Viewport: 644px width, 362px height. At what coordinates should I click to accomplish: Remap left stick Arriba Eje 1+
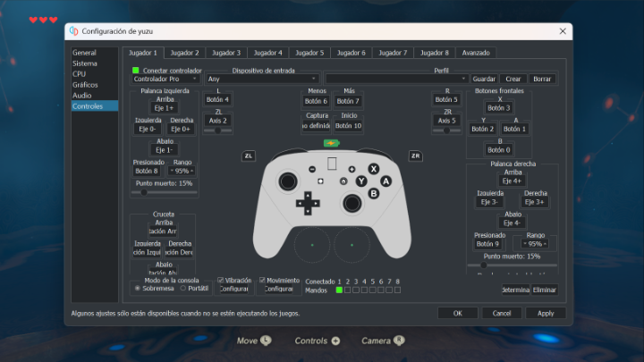(164, 108)
